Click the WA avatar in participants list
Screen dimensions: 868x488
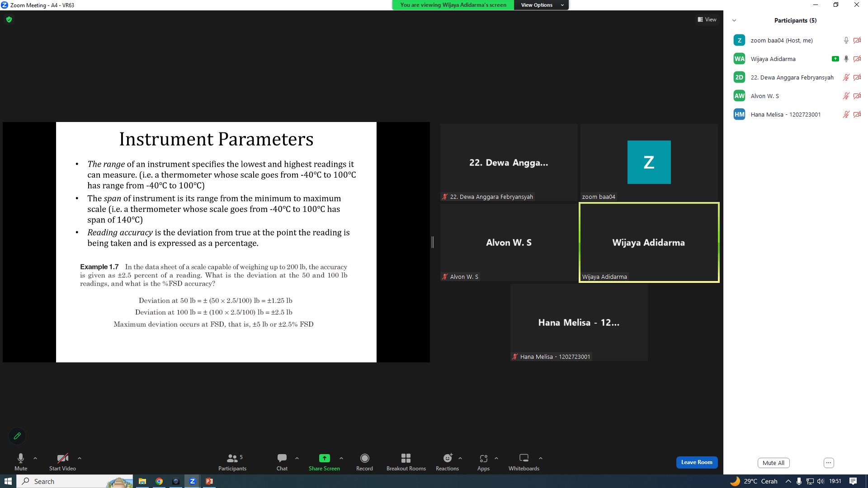point(739,59)
